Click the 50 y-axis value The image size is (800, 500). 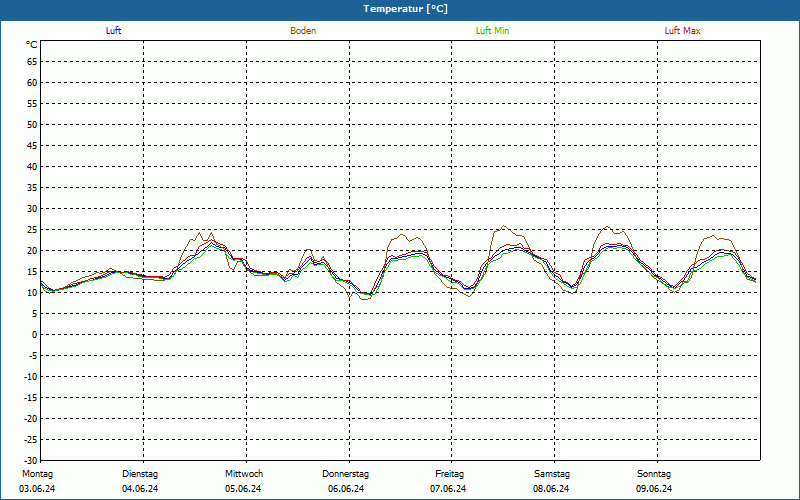tap(32, 124)
